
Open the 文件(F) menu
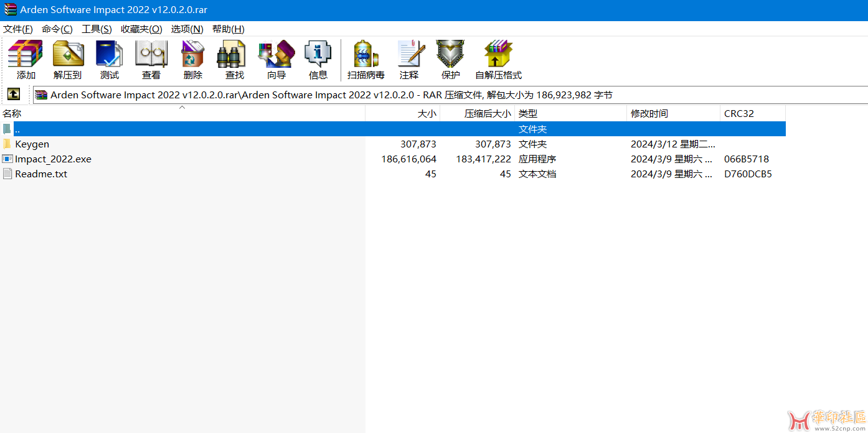coord(18,29)
